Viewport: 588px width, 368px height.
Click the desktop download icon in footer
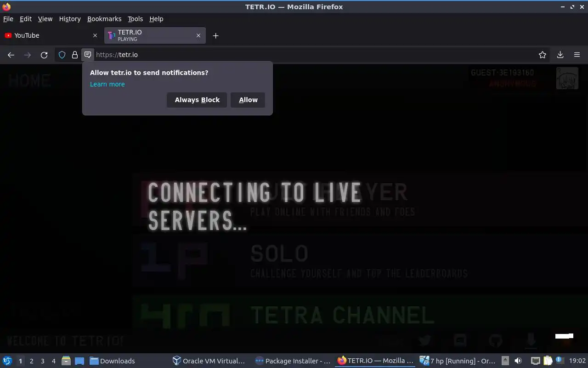531,341
